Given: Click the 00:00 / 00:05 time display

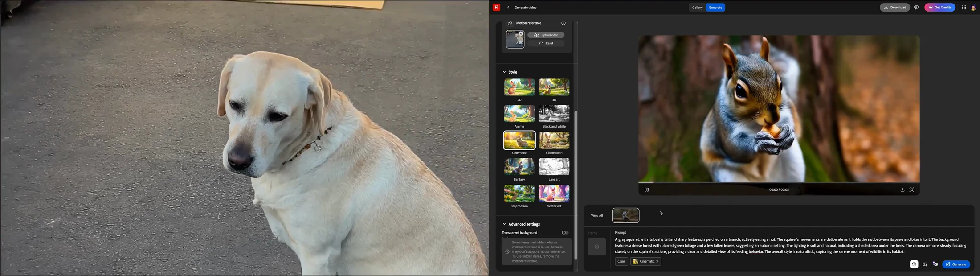Looking at the screenshot, I should coord(779,189).
